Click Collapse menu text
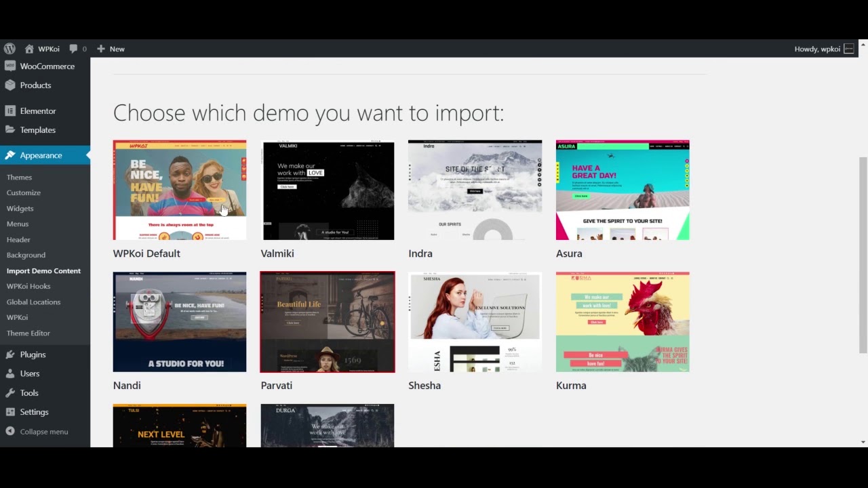The height and width of the screenshot is (488, 868). click(44, 432)
